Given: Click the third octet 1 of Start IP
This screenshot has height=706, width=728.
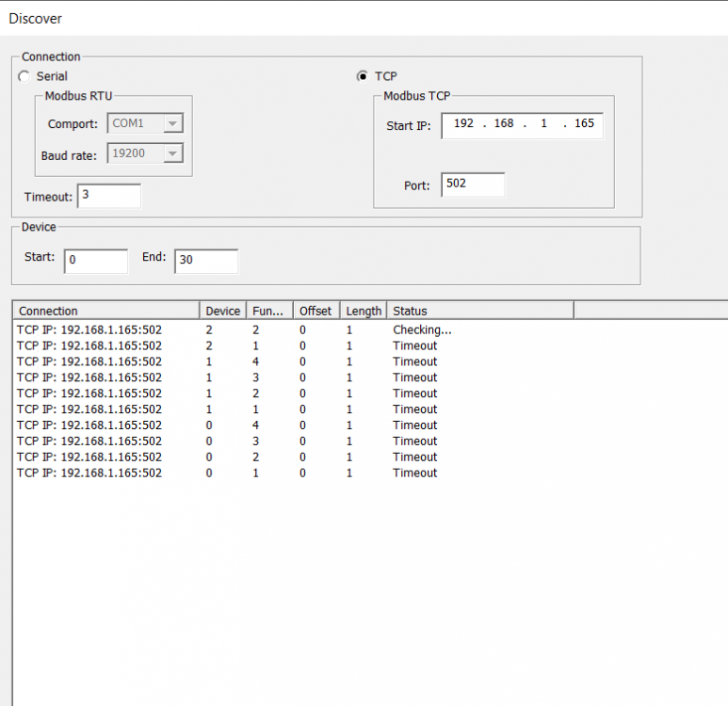Looking at the screenshot, I should pyautogui.click(x=543, y=124).
